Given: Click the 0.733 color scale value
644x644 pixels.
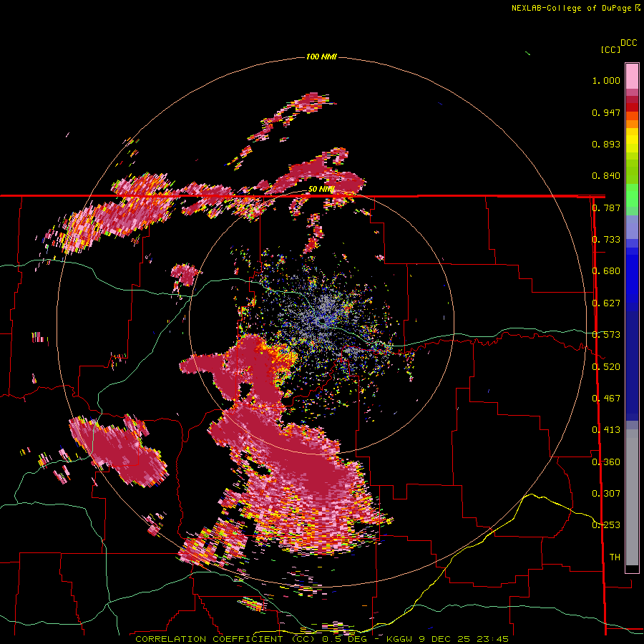Looking at the screenshot, I should pyautogui.click(x=606, y=240).
